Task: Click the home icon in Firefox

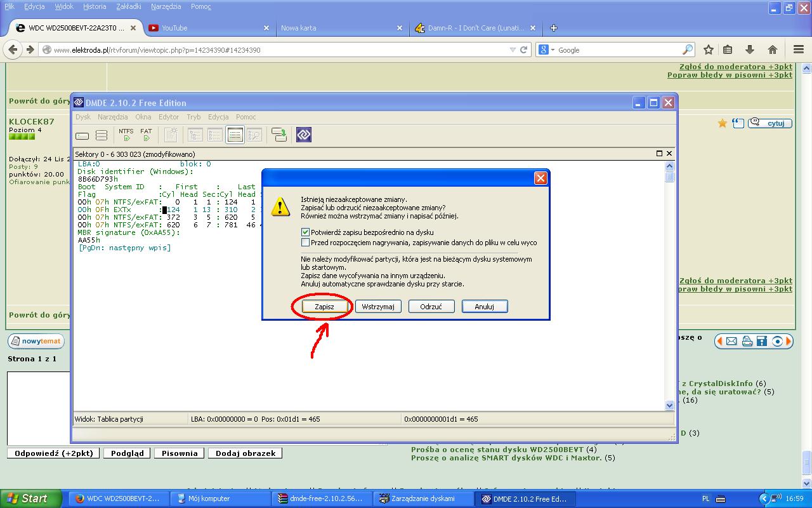Action: pyautogui.click(x=773, y=50)
